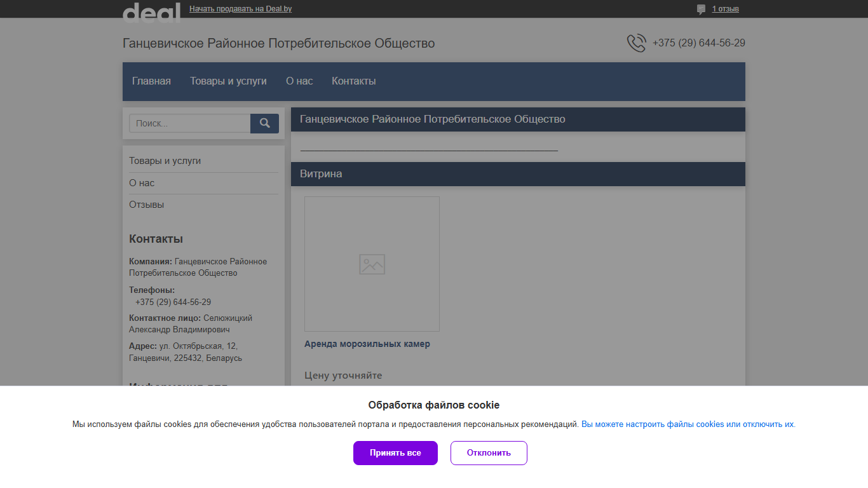Go to 'Главная' in navigation bar
Viewport: 868px width, 488px height.
pyautogui.click(x=151, y=81)
